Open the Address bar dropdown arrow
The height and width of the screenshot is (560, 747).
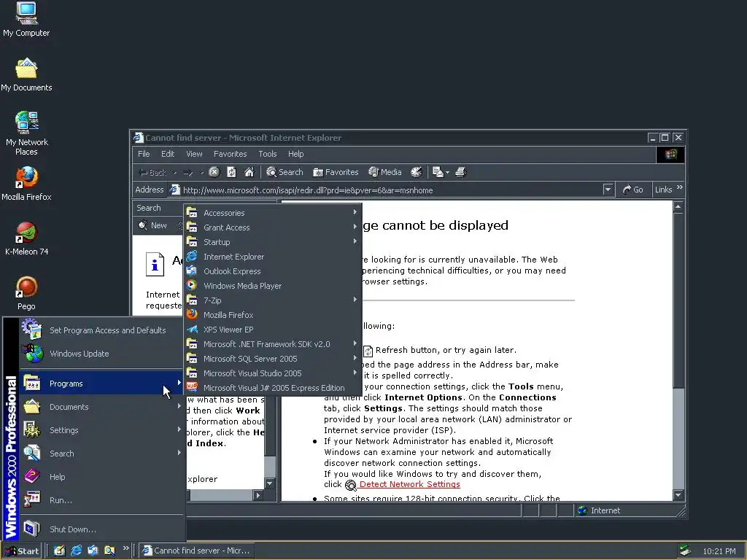[x=608, y=190]
